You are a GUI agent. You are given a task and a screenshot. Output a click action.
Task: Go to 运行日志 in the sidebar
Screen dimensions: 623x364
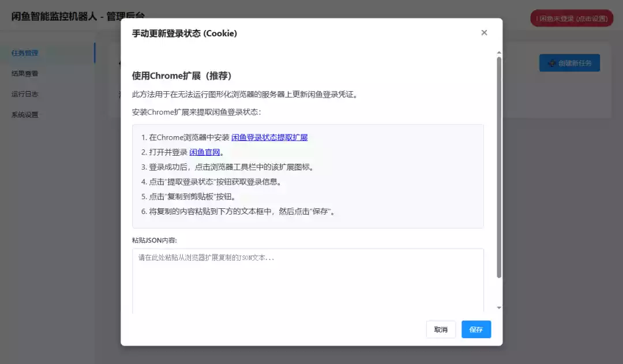[x=25, y=94]
